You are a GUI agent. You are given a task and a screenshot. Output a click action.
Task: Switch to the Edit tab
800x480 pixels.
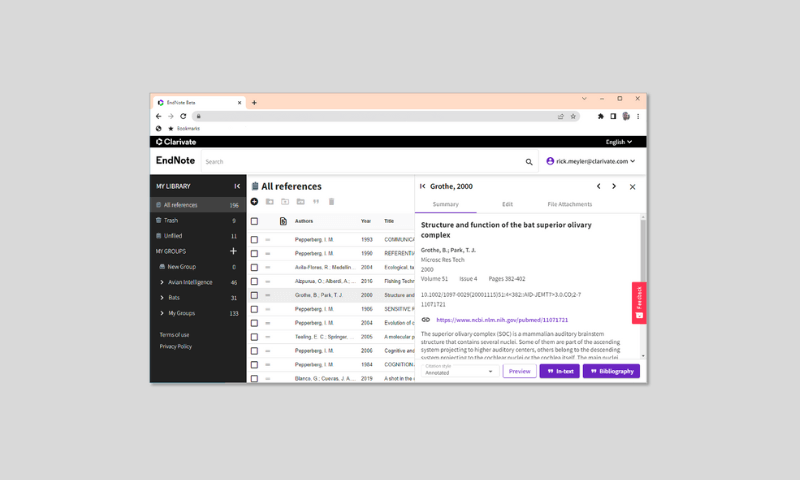coord(507,204)
